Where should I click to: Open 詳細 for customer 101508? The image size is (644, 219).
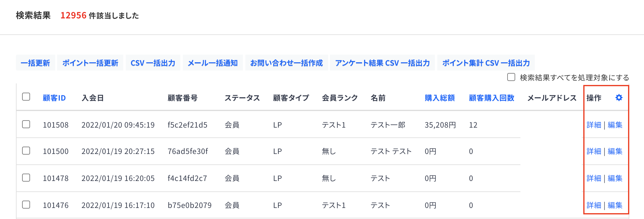pyautogui.click(x=594, y=125)
